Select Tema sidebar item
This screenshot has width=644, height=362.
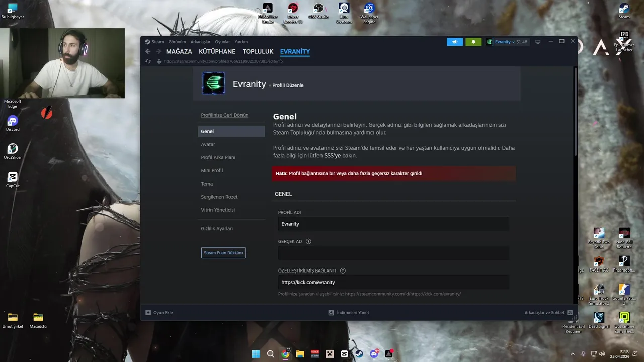click(231, 184)
